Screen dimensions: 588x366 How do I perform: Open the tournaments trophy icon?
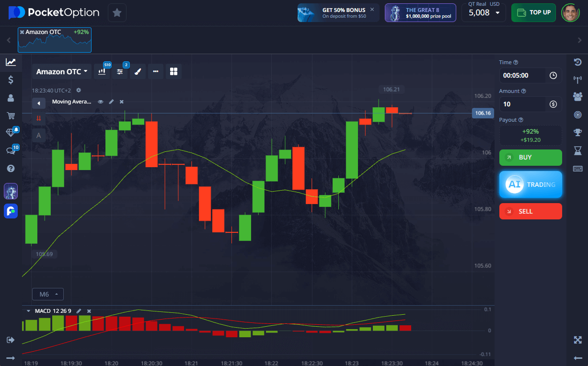point(577,133)
